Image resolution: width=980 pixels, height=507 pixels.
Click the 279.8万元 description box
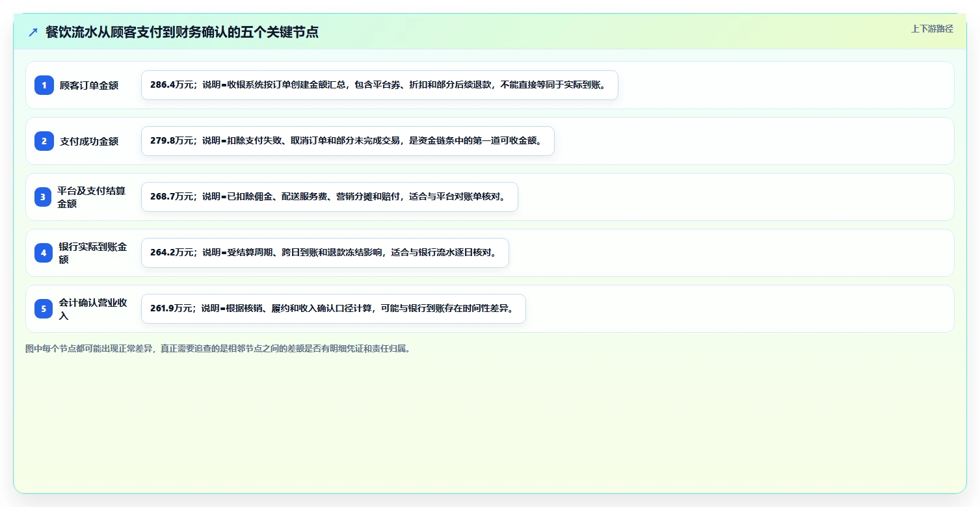pos(347,141)
